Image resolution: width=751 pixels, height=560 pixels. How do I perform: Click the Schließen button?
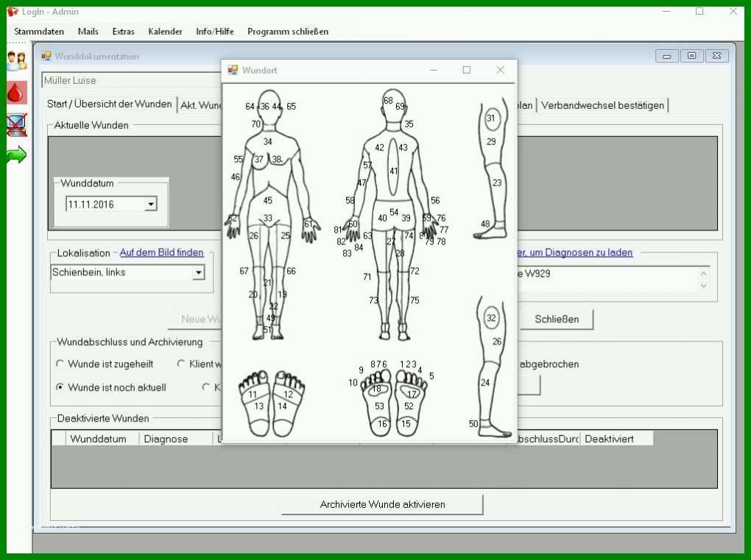click(557, 319)
